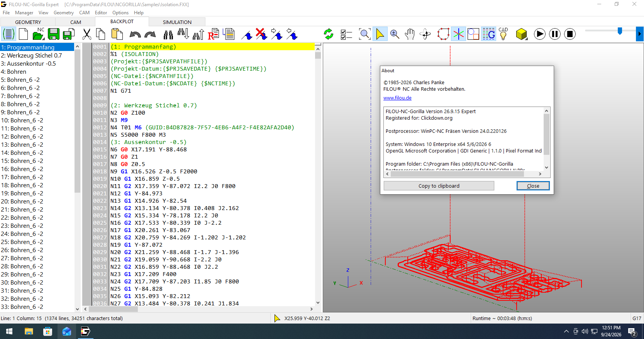The width and height of the screenshot is (644, 339).
Task: Open the Options menu
Action: [x=120, y=13]
